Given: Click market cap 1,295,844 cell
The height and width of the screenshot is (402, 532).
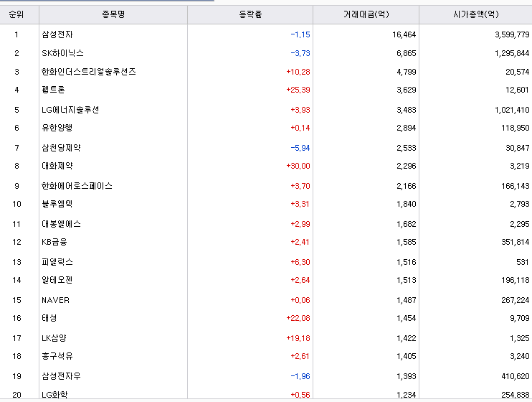Looking at the screenshot, I should pyautogui.click(x=512, y=53).
